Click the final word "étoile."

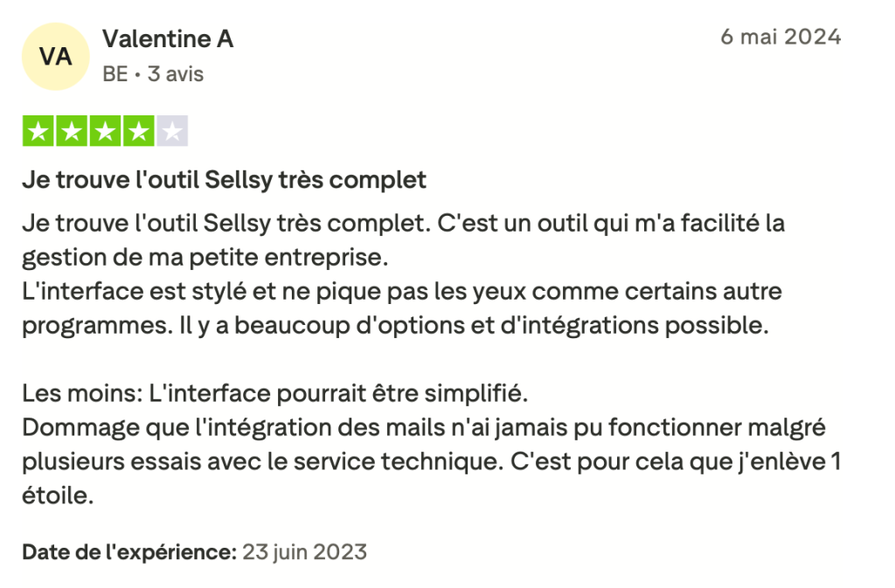coord(58,497)
